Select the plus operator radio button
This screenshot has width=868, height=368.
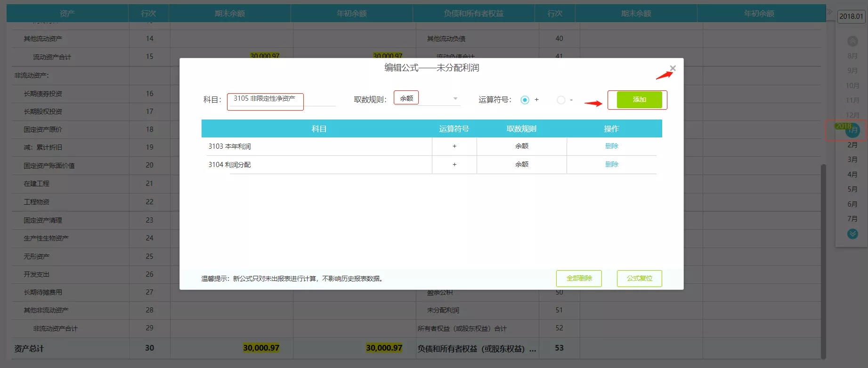coord(525,100)
